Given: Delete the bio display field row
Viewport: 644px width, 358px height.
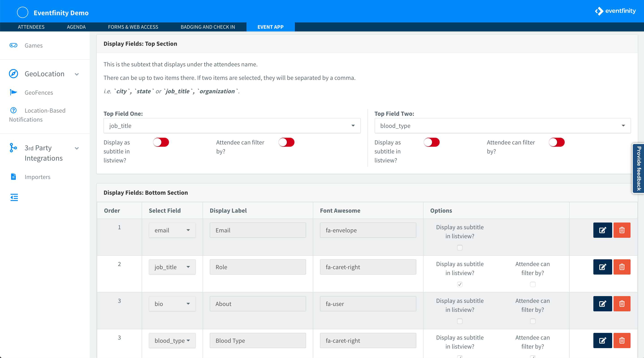Looking at the screenshot, I should (622, 304).
